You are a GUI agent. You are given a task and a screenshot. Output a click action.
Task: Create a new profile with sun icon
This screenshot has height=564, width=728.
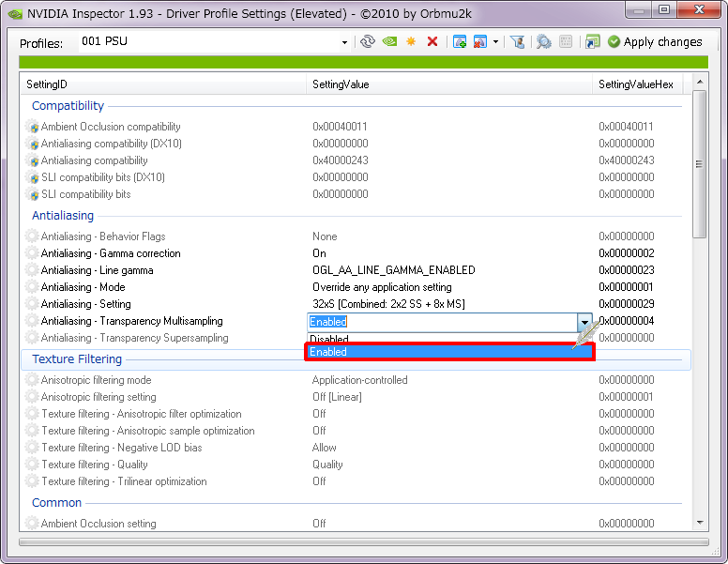(x=411, y=42)
